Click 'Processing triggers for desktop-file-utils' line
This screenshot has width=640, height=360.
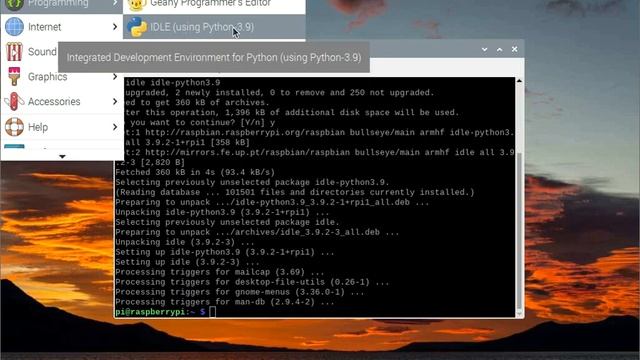click(x=252, y=282)
